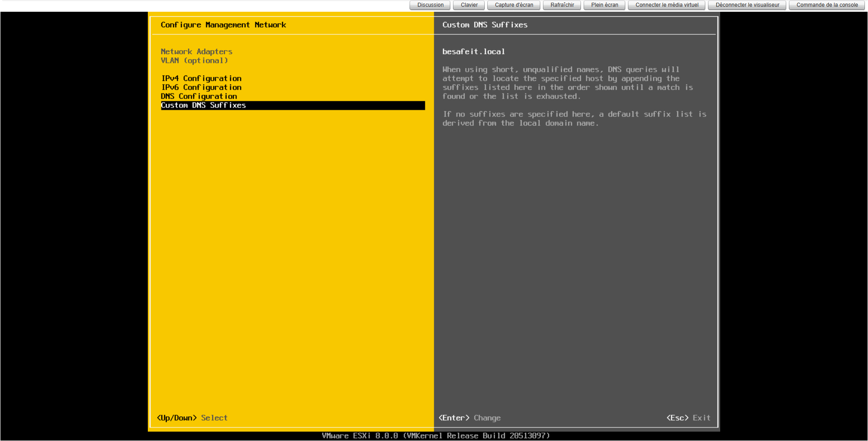The height and width of the screenshot is (441, 868).
Task: Select highlighted Custom DNS Suffixes entry
Action: (293, 105)
